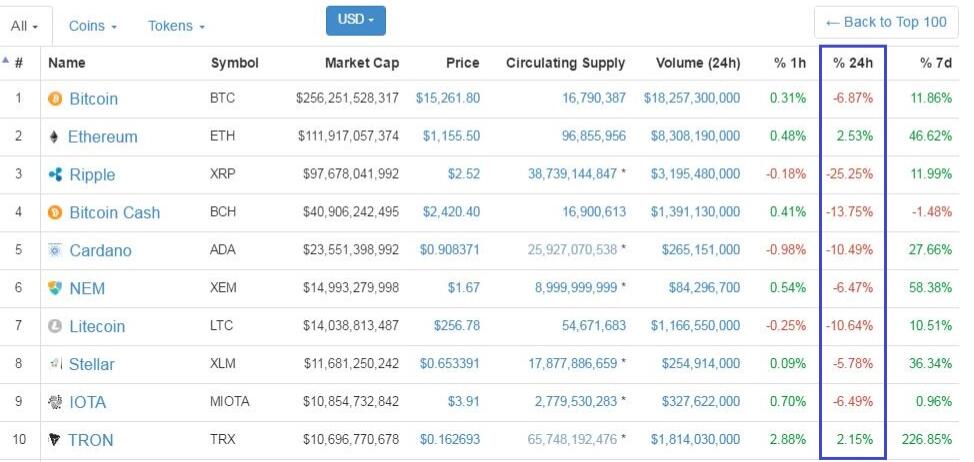
Task: Click the TRON logo icon
Action: 55,440
